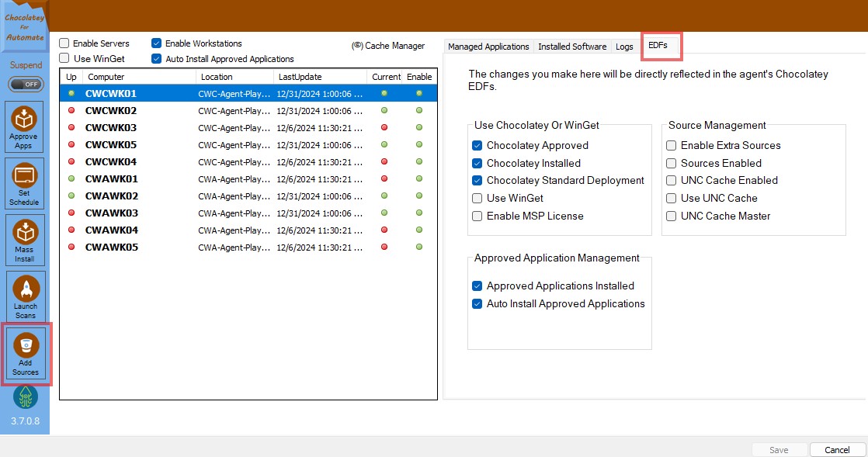Viewport: 868px width, 457px height.
Task: Click the Current status dot for CWCWK05
Action: [384, 145]
